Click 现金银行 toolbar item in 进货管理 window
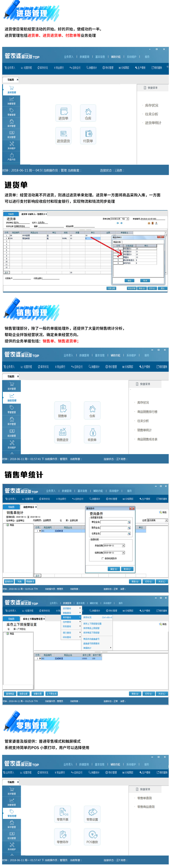 coord(59,68)
